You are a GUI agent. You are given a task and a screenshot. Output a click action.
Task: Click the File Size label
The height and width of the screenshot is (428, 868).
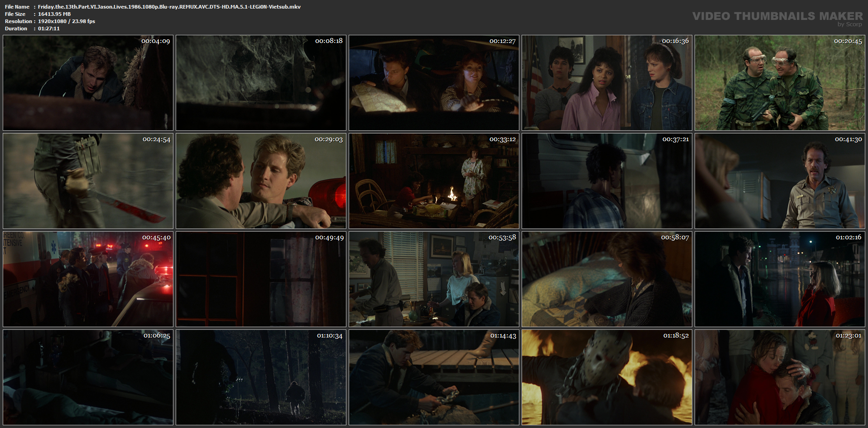[15, 14]
